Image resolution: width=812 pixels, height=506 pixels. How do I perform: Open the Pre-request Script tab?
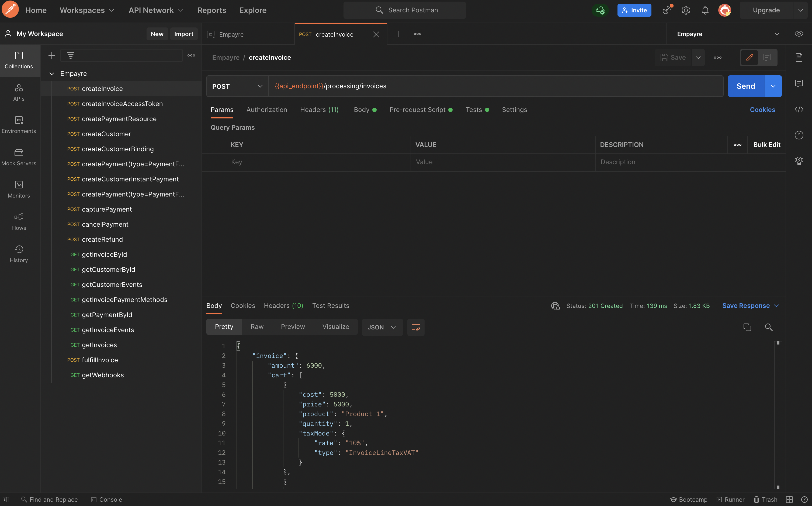coord(421,110)
